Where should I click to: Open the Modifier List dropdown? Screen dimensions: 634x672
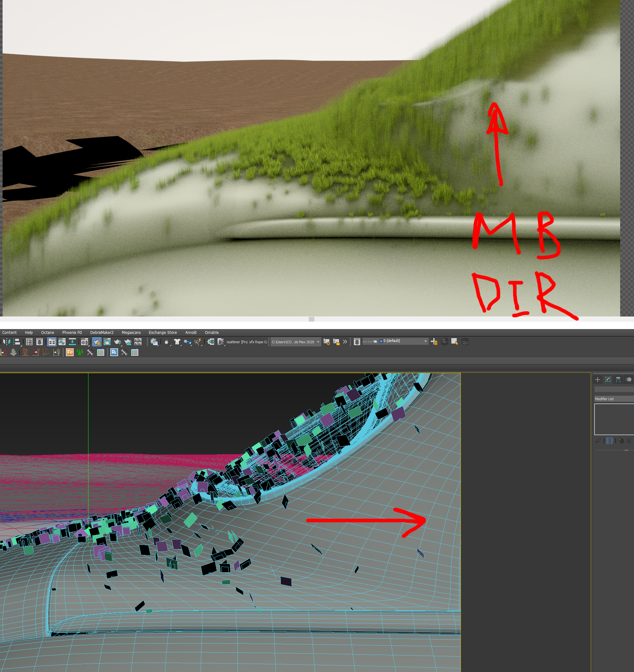(613, 399)
